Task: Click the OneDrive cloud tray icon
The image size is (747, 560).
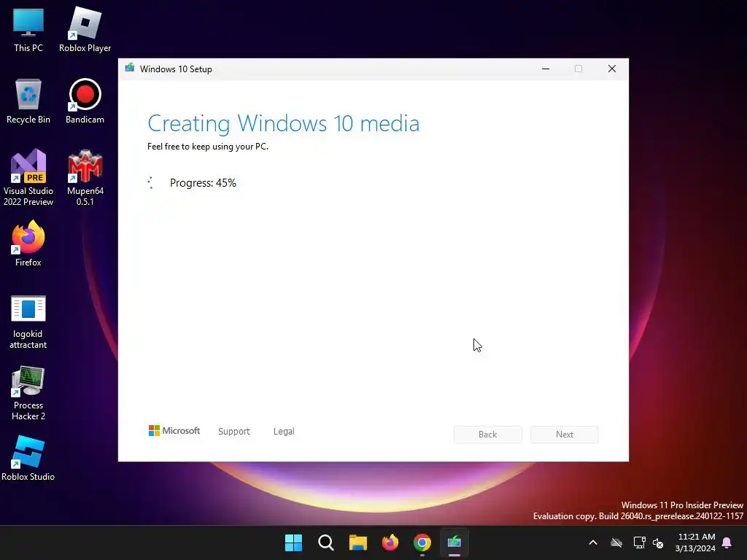Action: click(x=616, y=542)
